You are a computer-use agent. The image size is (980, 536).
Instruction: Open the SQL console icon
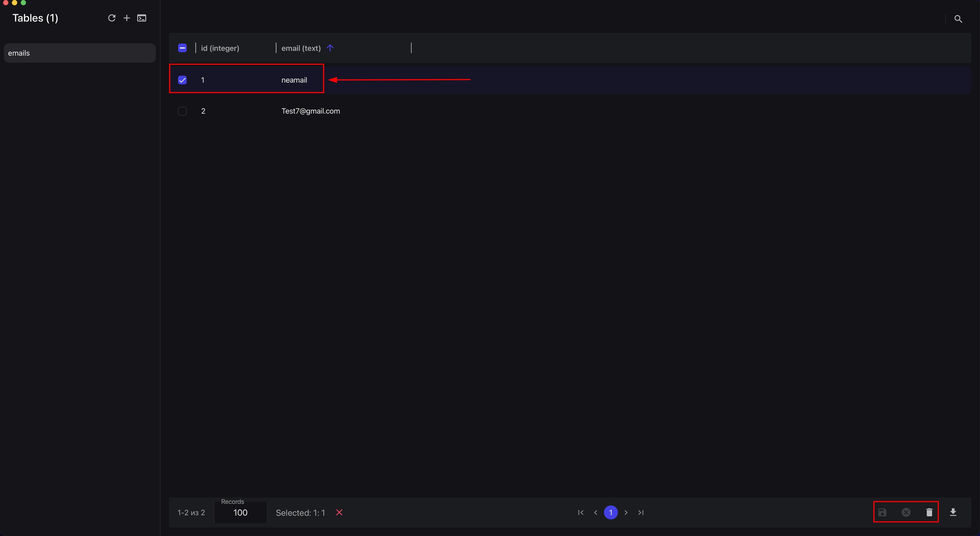coord(142,18)
